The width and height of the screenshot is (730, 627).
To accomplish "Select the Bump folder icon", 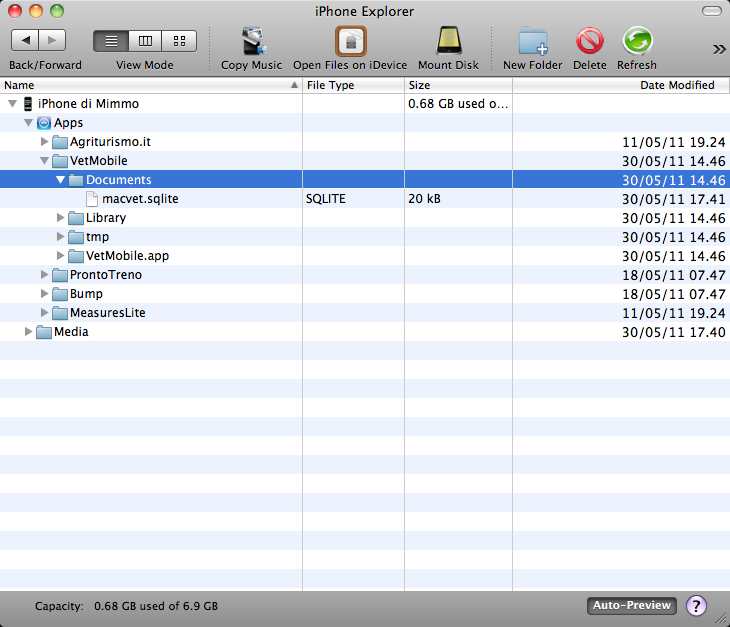I will 60,294.
